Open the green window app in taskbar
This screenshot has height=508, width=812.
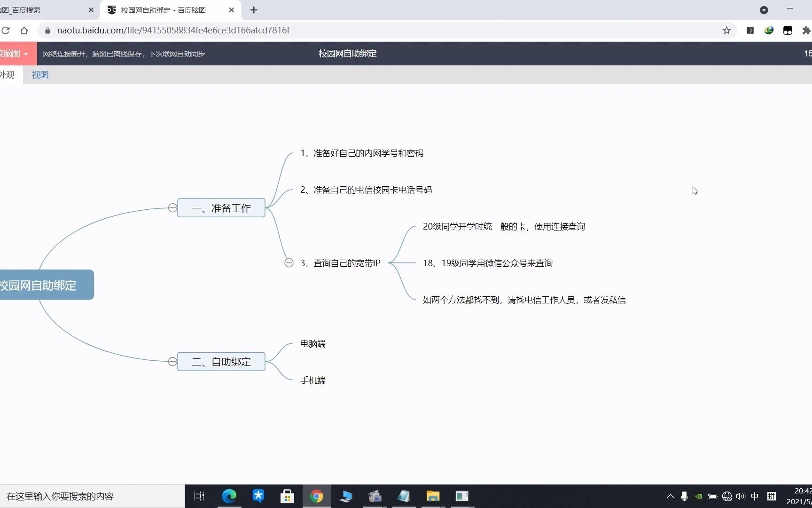[x=462, y=496]
